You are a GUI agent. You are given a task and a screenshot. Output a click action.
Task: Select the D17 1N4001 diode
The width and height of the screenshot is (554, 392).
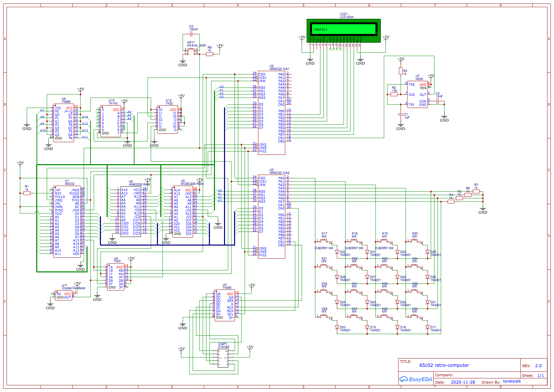428,327
